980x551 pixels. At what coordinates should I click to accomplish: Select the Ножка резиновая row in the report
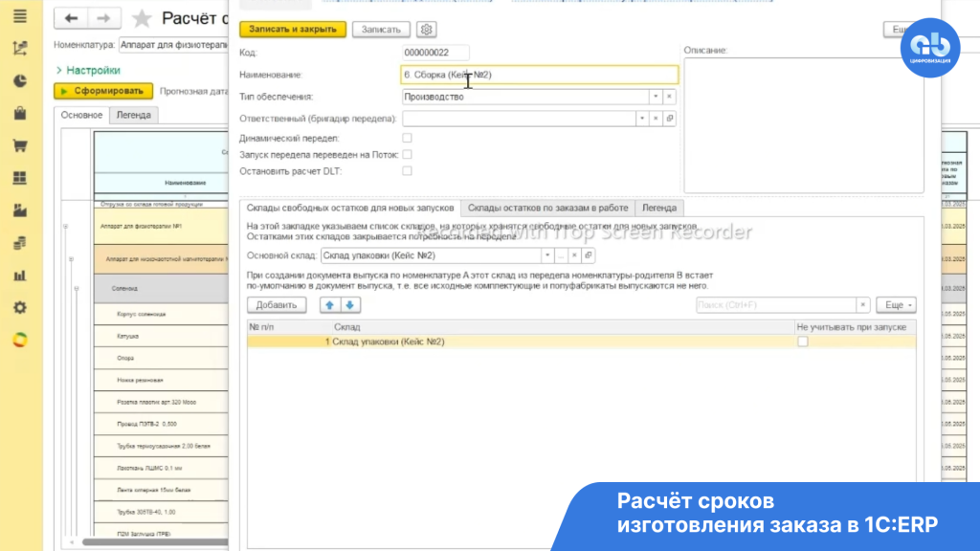point(161,380)
